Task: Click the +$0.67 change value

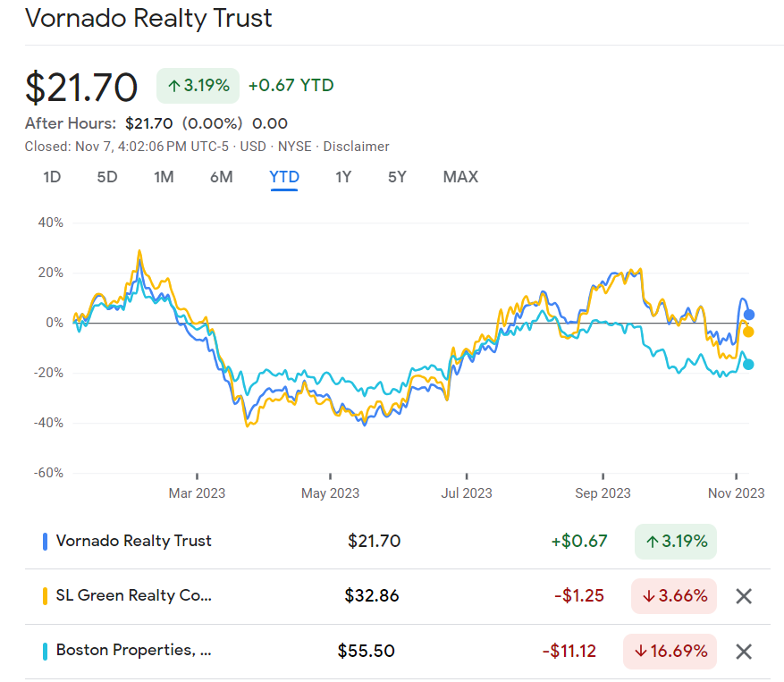Action: click(579, 541)
